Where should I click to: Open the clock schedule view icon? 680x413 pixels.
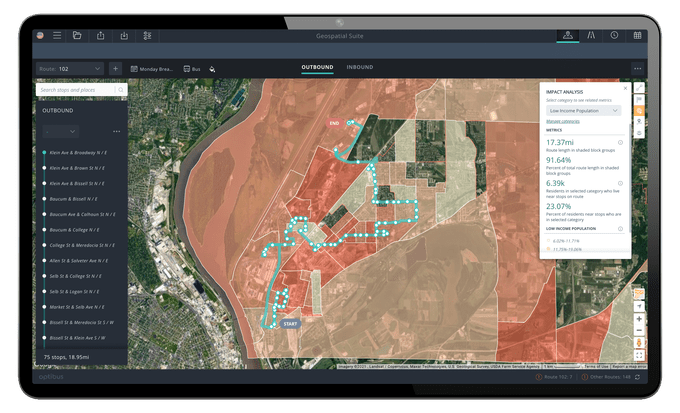click(614, 35)
